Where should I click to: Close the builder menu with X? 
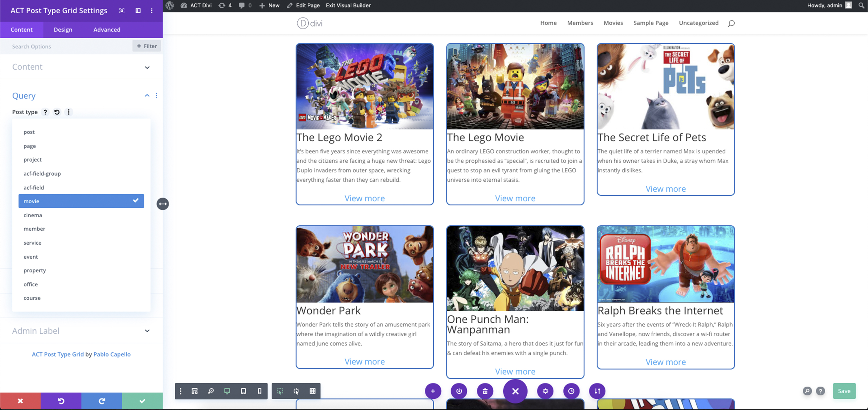pos(515,391)
